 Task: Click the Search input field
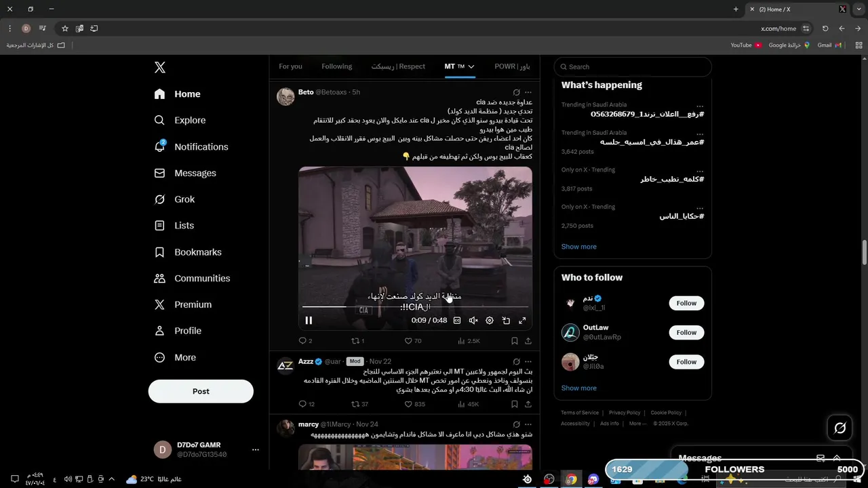(633, 66)
